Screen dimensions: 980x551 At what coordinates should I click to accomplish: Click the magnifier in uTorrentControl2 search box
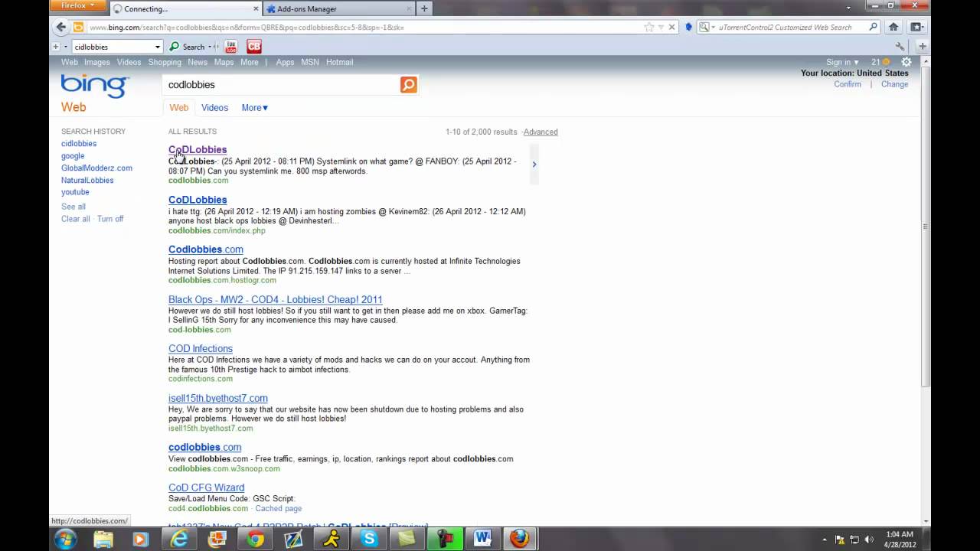pos(873,27)
